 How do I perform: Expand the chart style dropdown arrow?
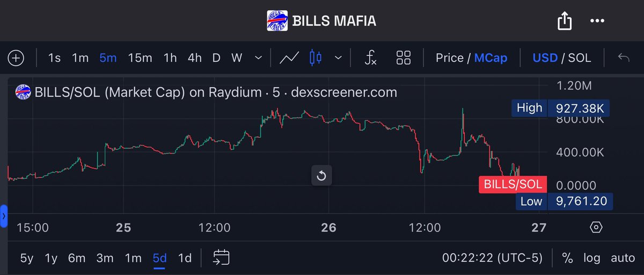338,58
